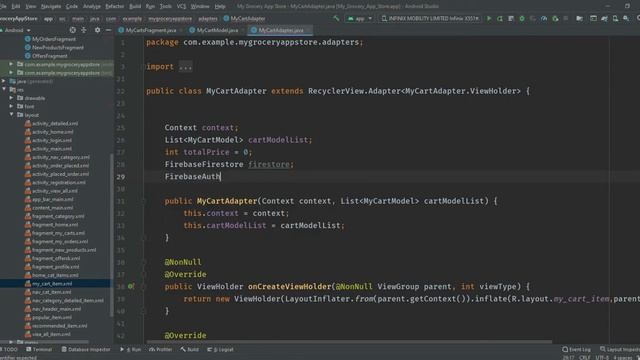Click the Project panel's vertical scrollbar
The width and height of the screenshot is (640, 360).
pyautogui.click(x=111, y=235)
